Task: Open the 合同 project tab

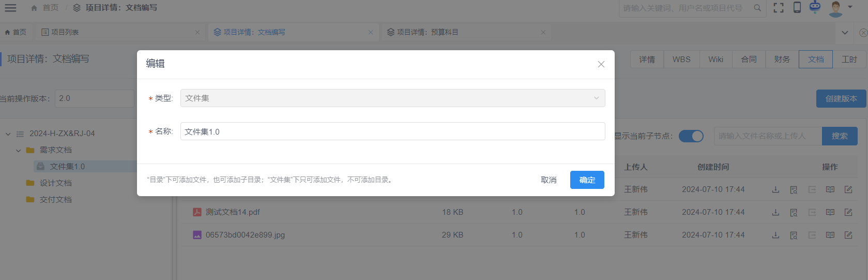Action: (x=749, y=60)
